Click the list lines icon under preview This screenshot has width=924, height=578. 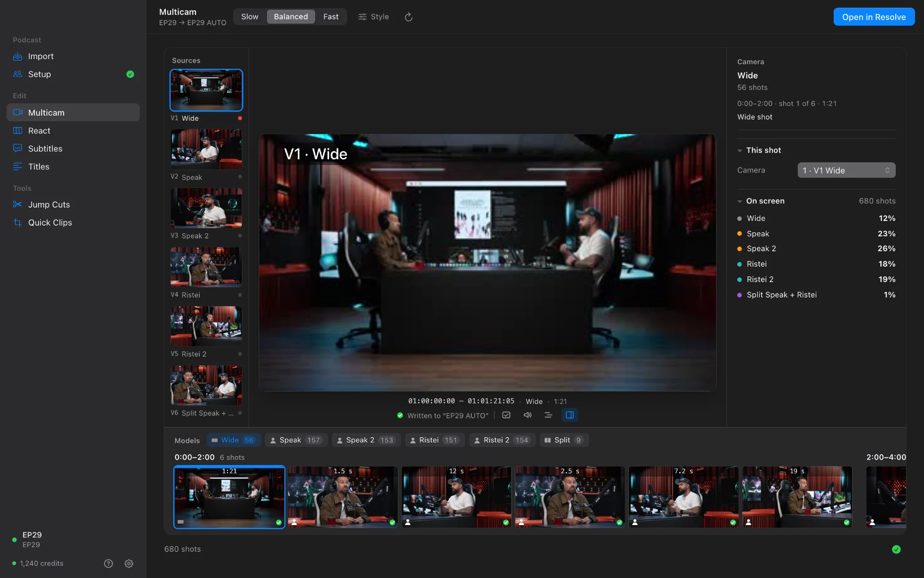[548, 415]
